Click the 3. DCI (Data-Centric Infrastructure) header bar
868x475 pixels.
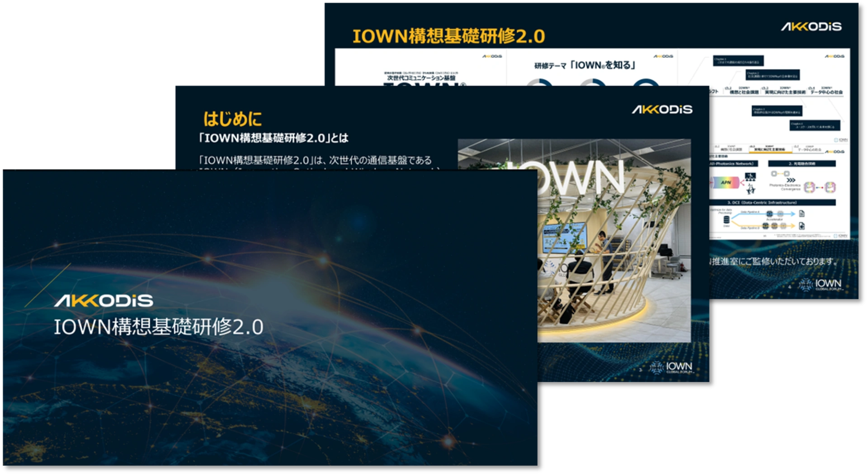point(773,202)
